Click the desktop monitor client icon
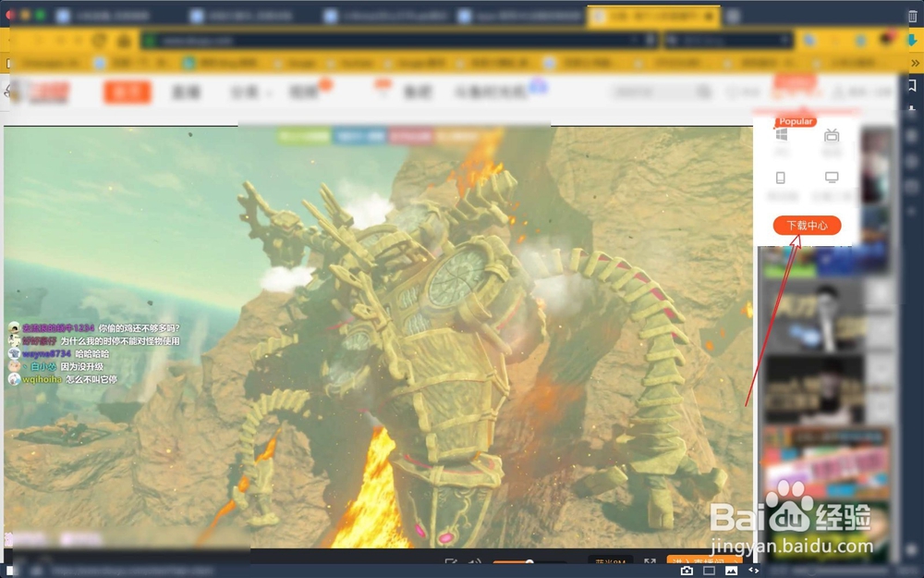 [832, 177]
